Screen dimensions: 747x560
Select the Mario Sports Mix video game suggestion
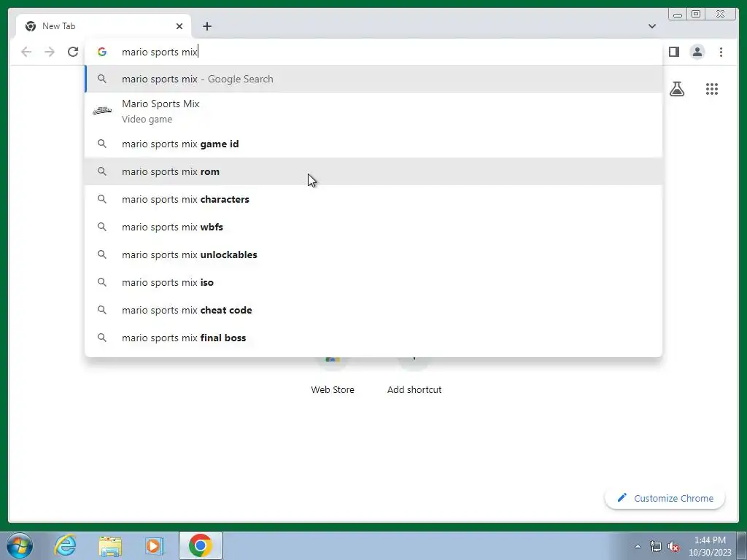(373, 111)
